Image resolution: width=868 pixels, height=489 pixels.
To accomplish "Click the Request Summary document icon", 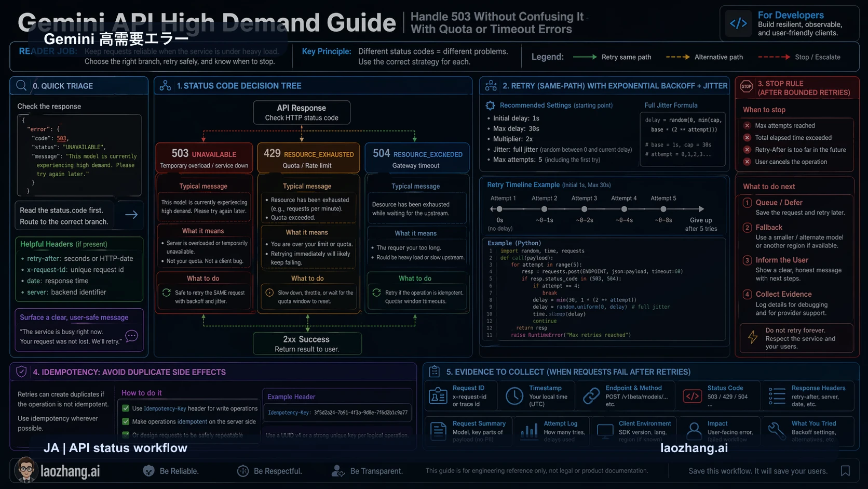I will (438, 430).
